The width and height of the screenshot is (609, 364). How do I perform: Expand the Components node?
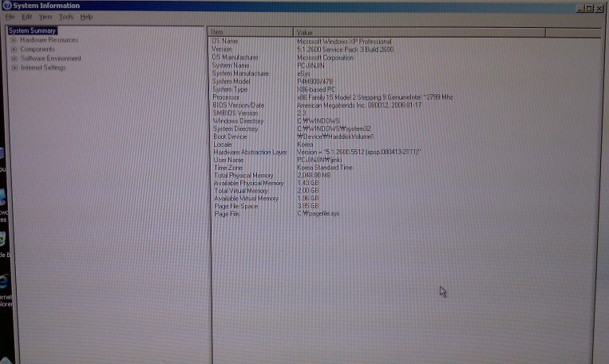point(14,49)
